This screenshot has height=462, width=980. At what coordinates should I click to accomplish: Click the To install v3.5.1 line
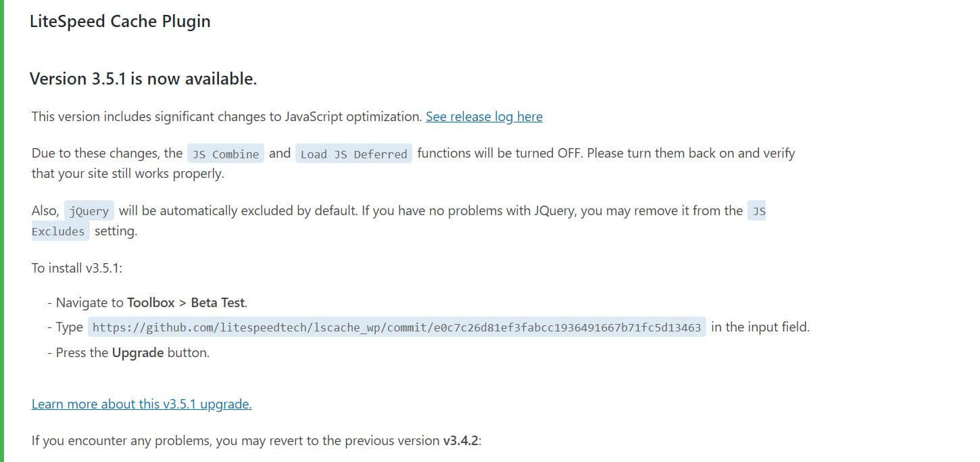tap(76, 268)
